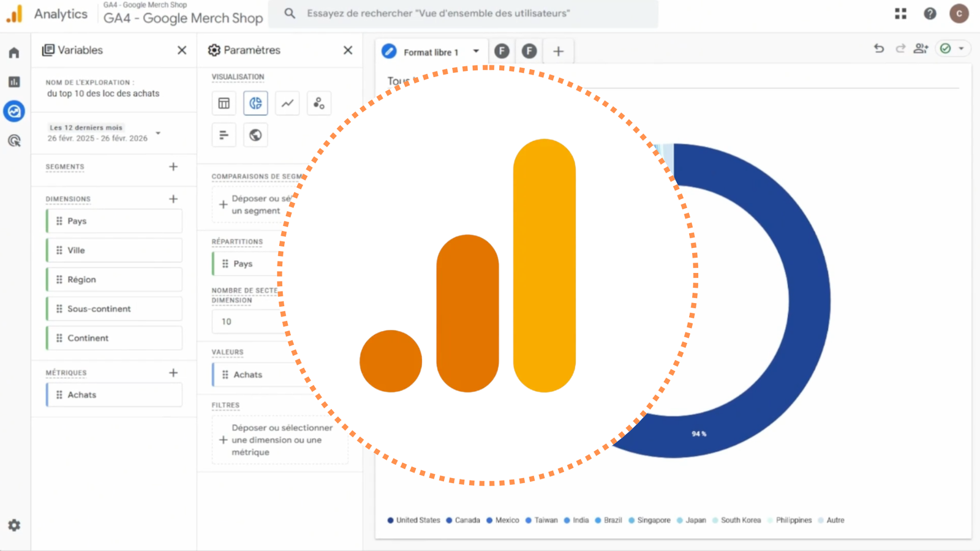The height and width of the screenshot is (551, 980).
Task: Add a segment using the plus button
Action: coord(173,166)
